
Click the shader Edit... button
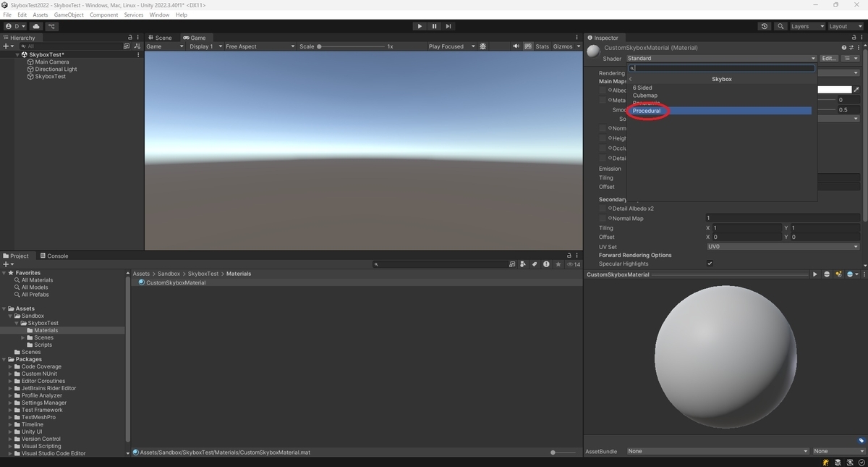pyautogui.click(x=829, y=58)
